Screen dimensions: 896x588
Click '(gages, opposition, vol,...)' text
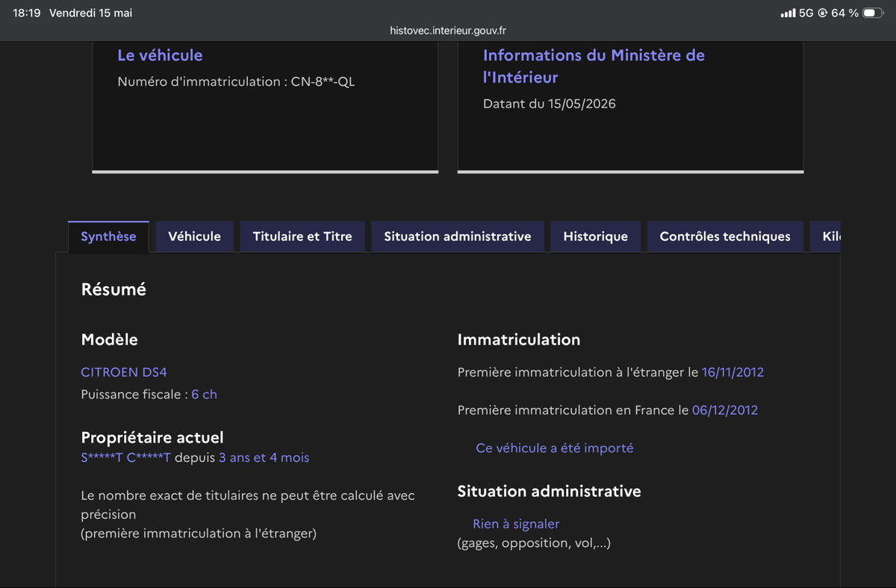click(534, 543)
